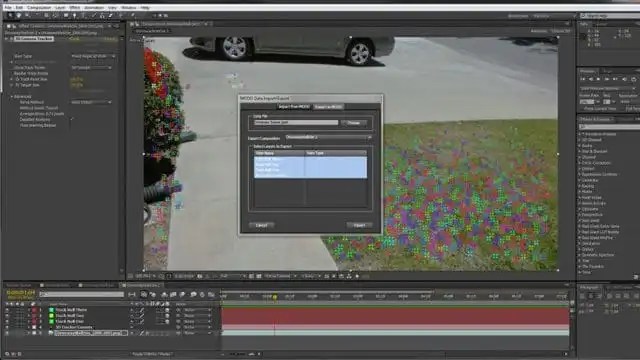Open the Window menu
The width and height of the screenshot is (640, 360).
point(129,7)
